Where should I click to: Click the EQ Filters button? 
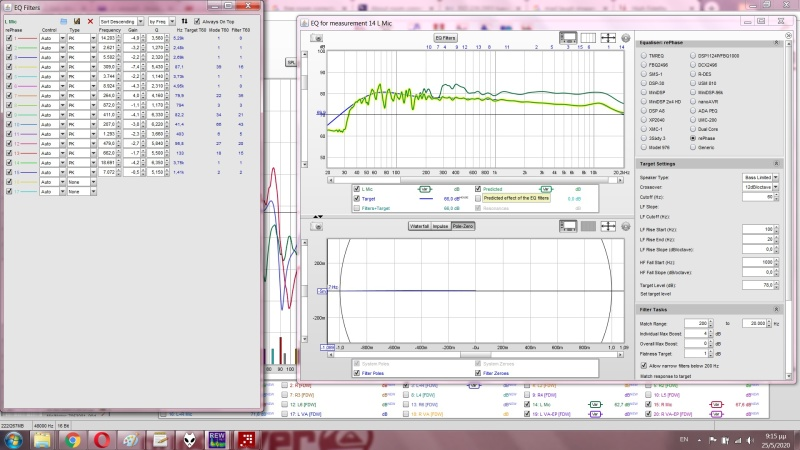[x=444, y=36]
